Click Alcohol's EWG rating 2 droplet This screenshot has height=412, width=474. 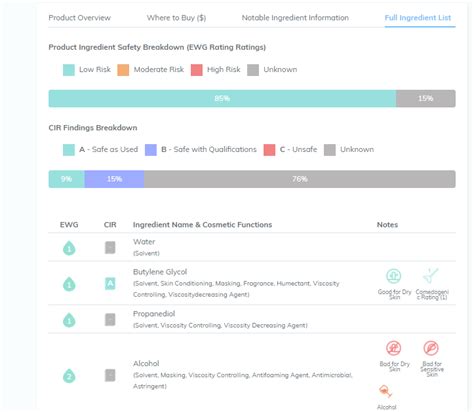(x=69, y=376)
